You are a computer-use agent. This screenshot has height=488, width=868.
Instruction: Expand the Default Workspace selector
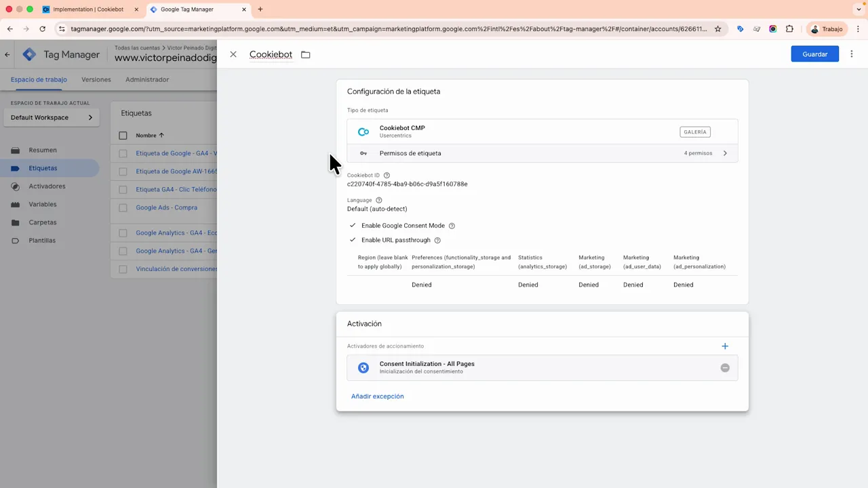coord(52,117)
